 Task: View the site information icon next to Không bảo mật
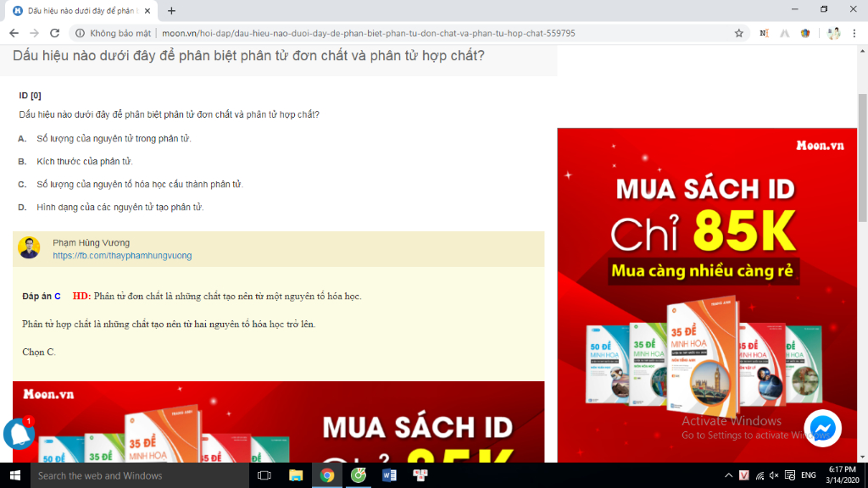[81, 33]
